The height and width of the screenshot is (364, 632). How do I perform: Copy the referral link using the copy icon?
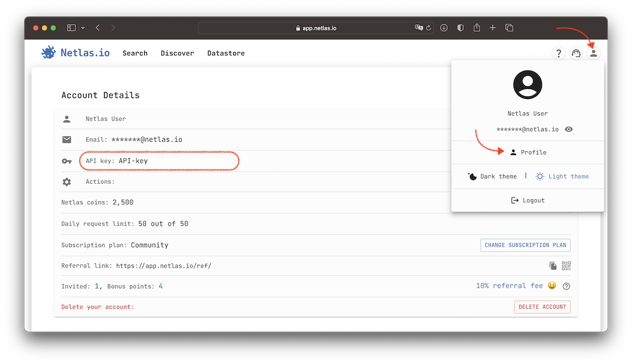click(x=553, y=265)
